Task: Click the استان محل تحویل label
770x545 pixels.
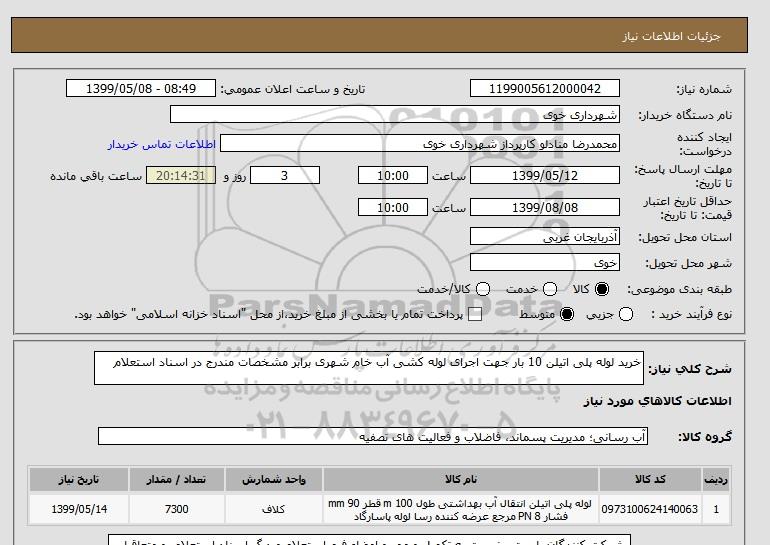Action: (x=685, y=237)
